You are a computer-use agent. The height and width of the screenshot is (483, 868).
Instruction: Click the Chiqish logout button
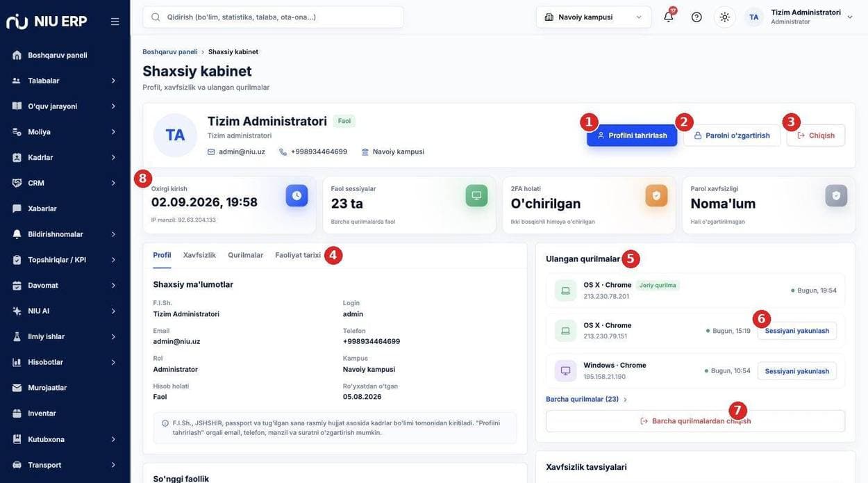pyautogui.click(x=816, y=136)
